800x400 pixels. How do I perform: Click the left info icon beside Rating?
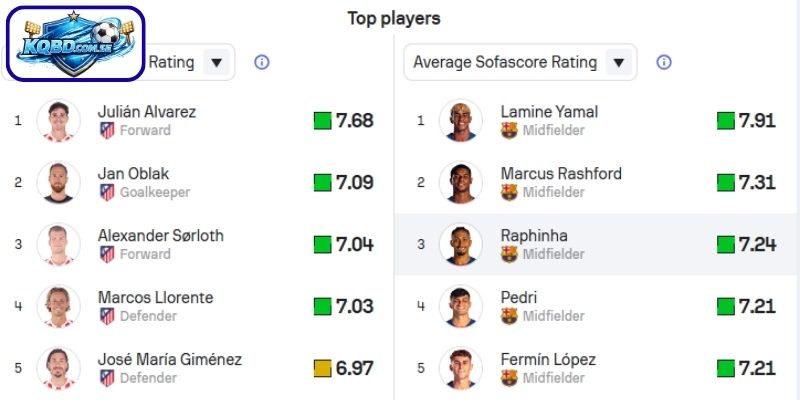(x=262, y=62)
